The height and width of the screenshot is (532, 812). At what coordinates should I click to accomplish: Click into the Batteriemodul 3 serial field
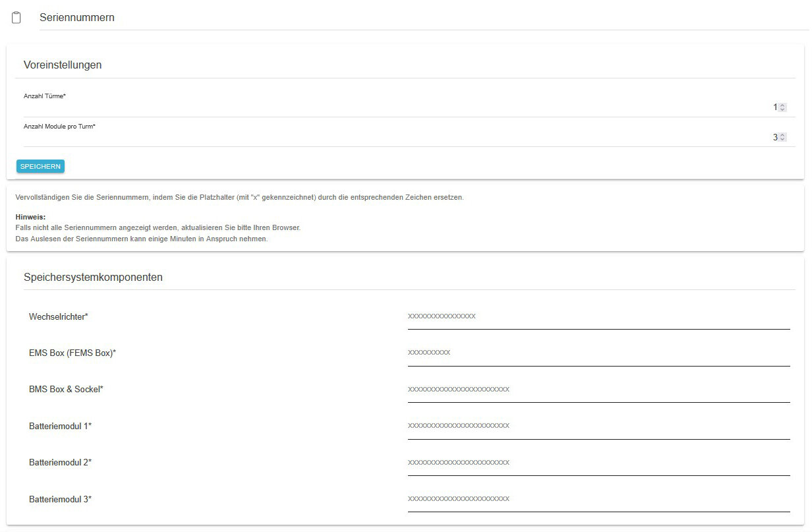(598, 498)
